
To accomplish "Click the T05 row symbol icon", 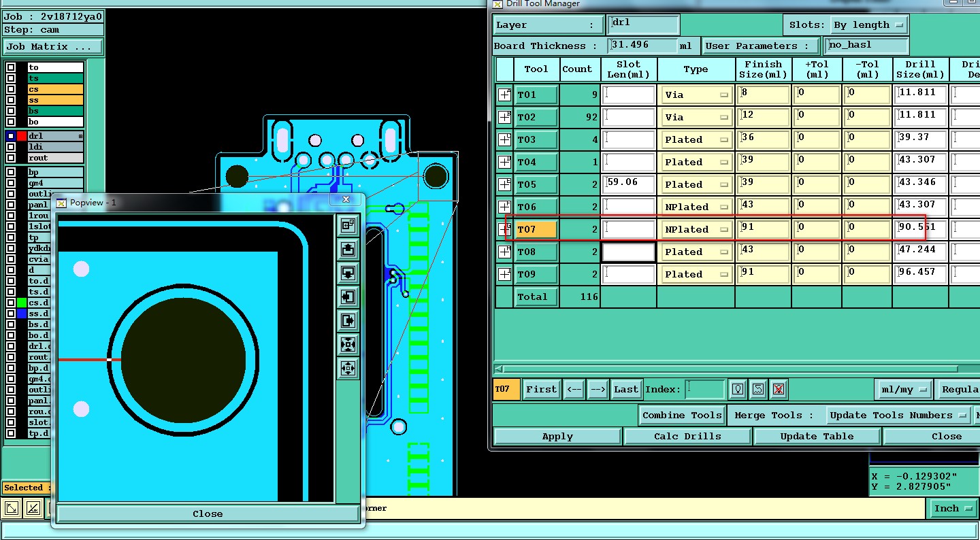I will coord(504,184).
